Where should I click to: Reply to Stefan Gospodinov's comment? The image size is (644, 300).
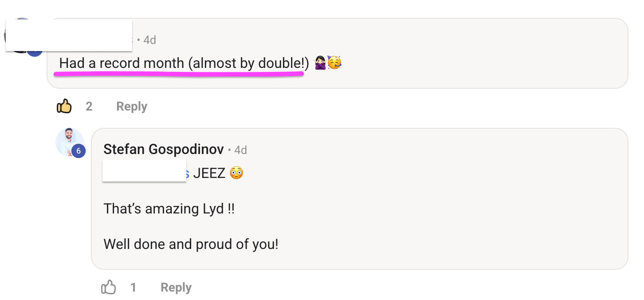click(176, 288)
